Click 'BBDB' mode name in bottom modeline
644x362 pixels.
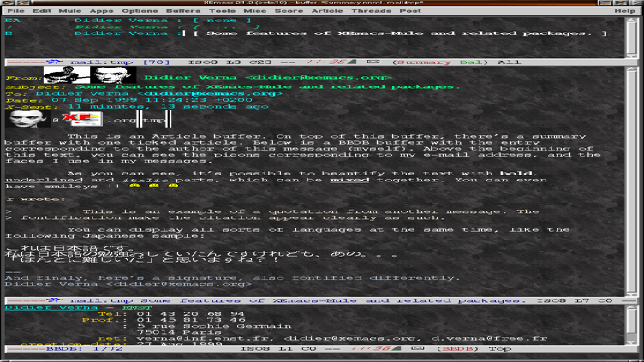coord(457,349)
